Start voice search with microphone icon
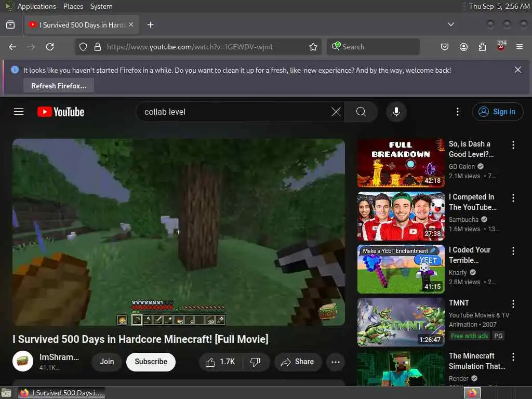The height and width of the screenshot is (399, 532). pos(396,112)
